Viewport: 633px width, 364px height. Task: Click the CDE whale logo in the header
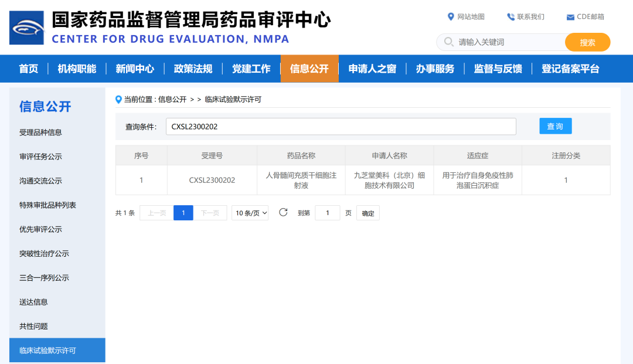[x=25, y=27]
